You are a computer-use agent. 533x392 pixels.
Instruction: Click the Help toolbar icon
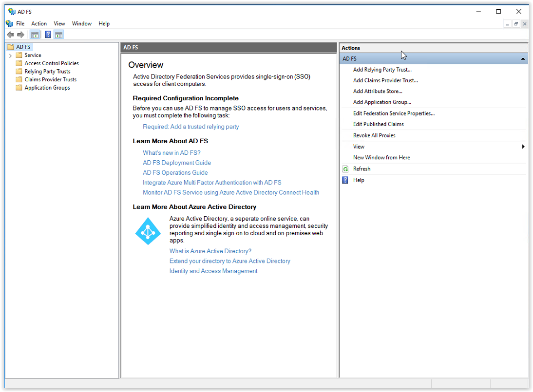tap(48, 35)
